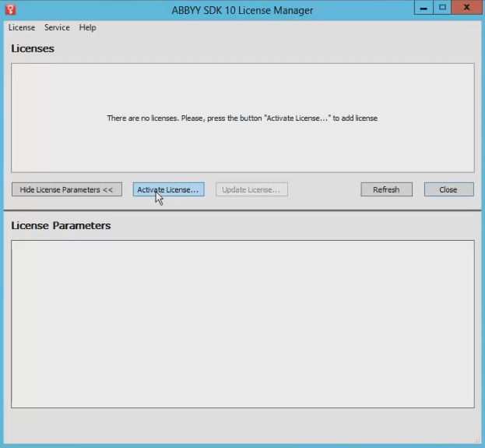
Task: Click the greyed-out Update License... button
Action: point(251,189)
